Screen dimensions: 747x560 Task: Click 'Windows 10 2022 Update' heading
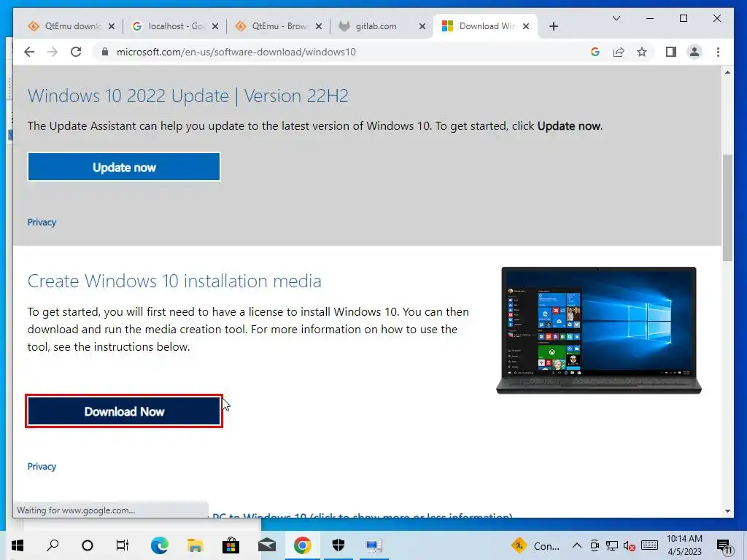(x=187, y=96)
